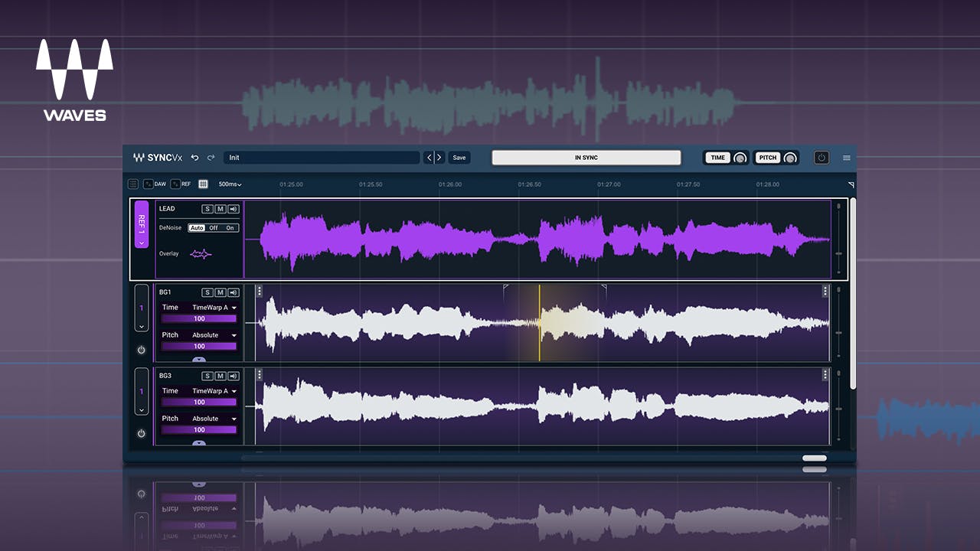Enable the power button on the BG3 track
The height and width of the screenshot is (551, 980).
(x=142, y=433)
